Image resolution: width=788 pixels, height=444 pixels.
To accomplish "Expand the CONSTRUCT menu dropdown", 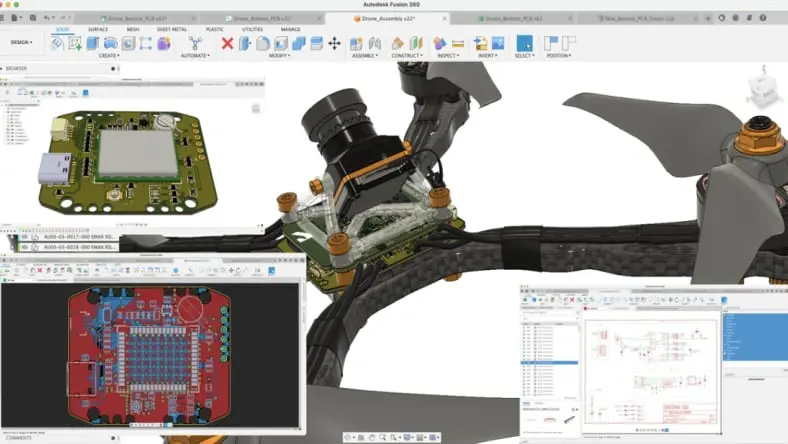I will point(407,55).
